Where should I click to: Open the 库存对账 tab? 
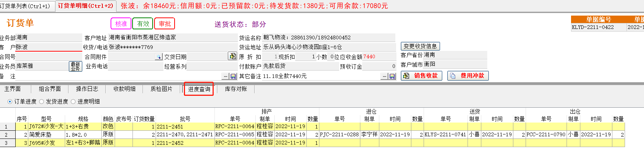[236, 89]
